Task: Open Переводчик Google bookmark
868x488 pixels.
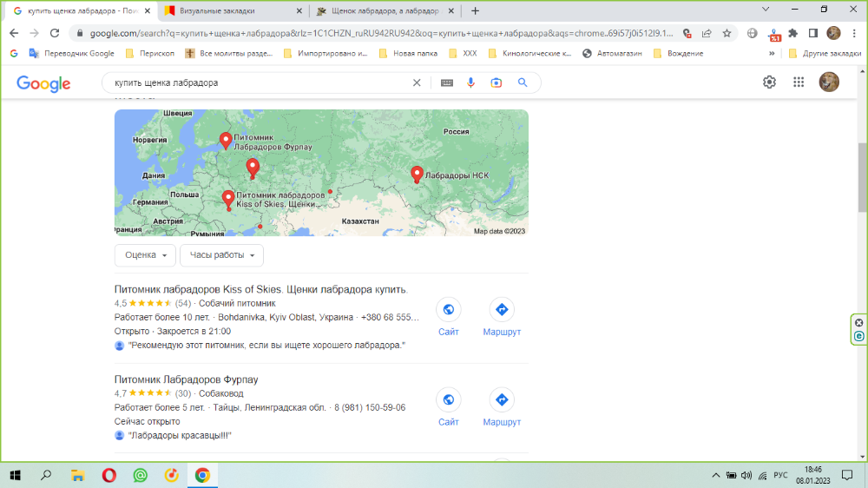Action: [72, 53]
